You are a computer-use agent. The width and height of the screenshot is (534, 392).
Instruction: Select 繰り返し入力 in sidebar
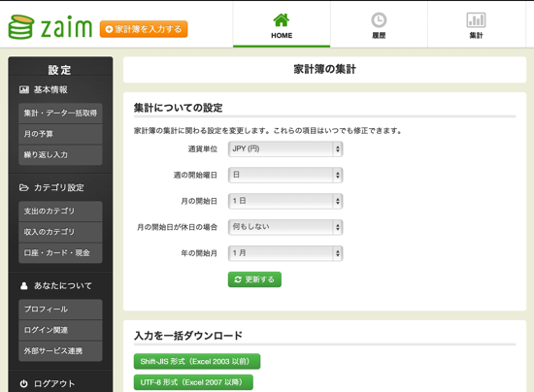pos(60,155)
